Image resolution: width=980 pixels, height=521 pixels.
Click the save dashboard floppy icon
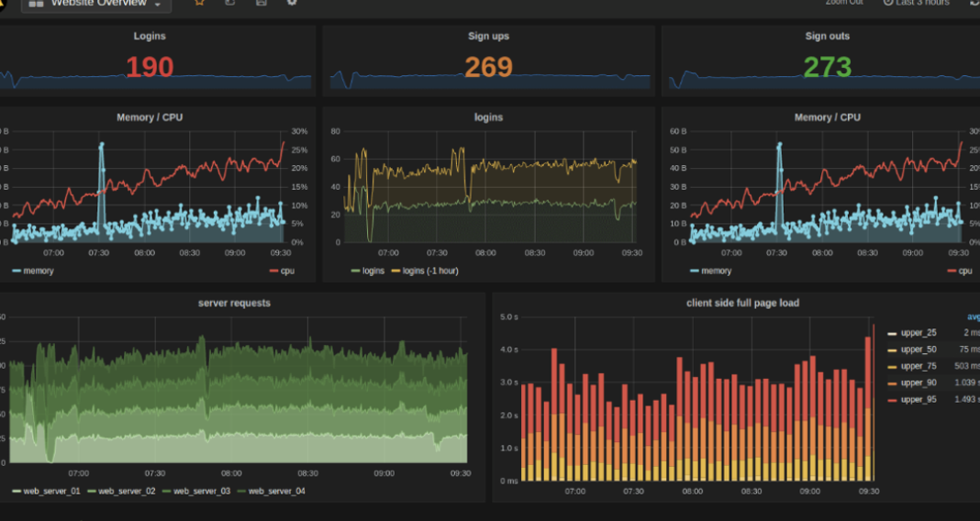tap(262, 3)
